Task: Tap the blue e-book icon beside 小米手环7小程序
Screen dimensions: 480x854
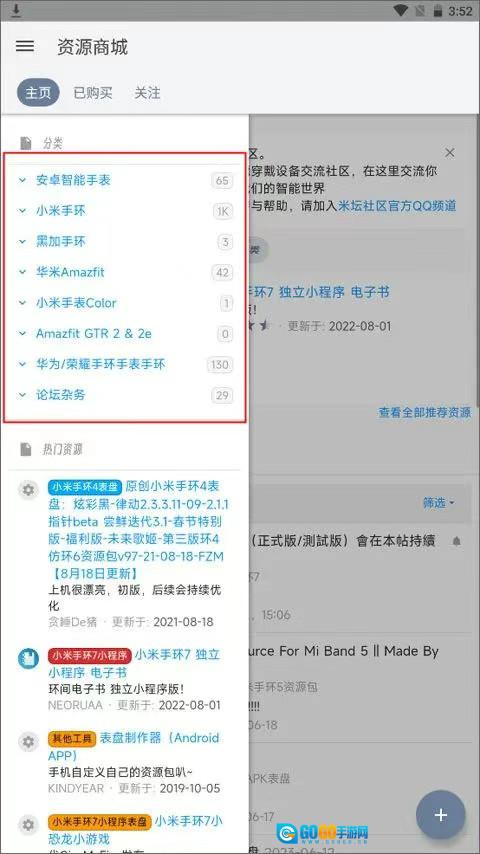Action: [28, 658]
